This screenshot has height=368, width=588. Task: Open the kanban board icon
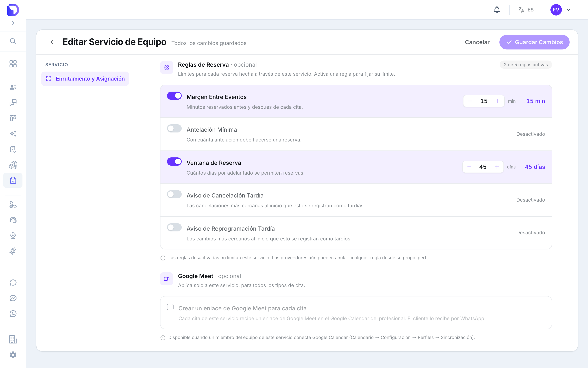13,118
